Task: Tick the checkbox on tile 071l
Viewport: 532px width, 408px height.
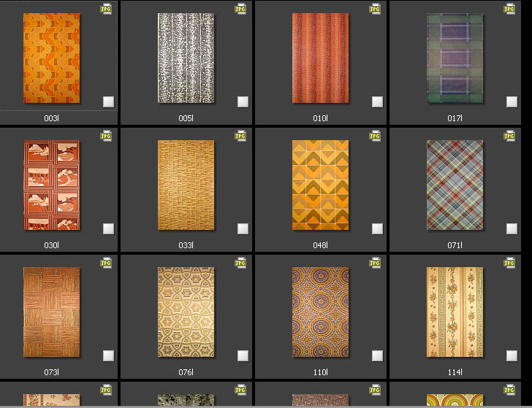Action: [x=512, y=228]
